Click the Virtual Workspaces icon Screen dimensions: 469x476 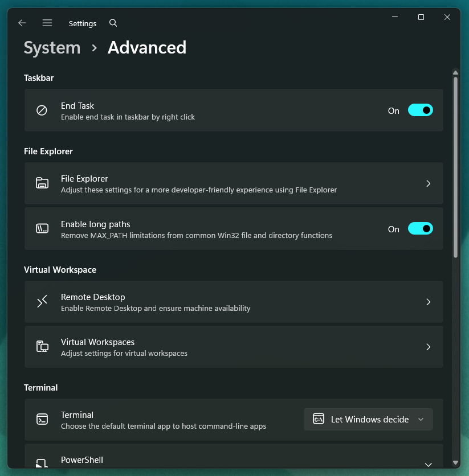point(42,347)
